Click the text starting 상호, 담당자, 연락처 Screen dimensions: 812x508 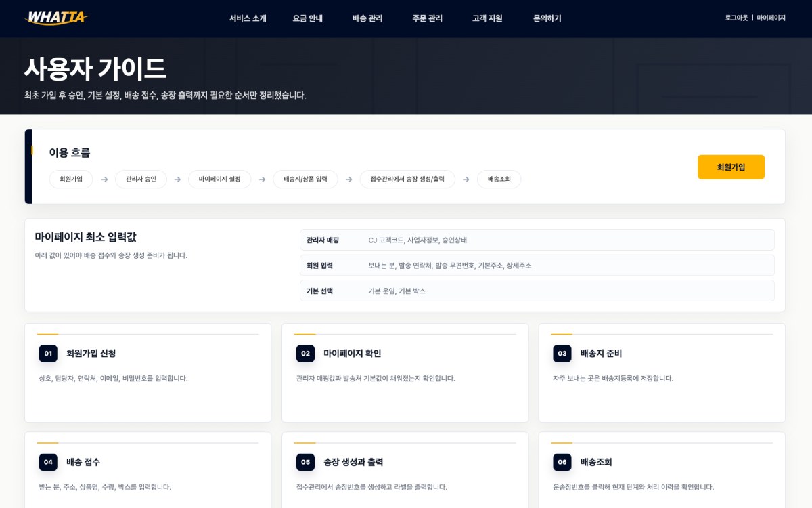pos(114,378)
